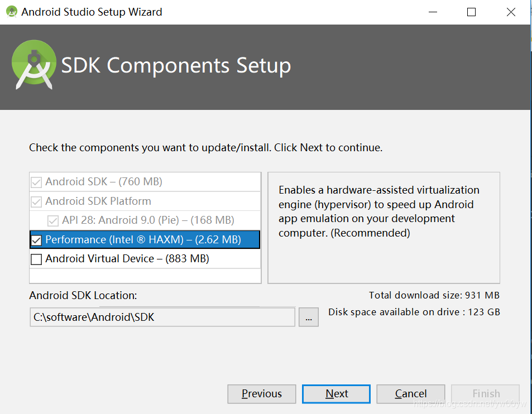Screen dimensions: 532x414
Task: Minimize the Setup Wizard window
Action: [x=433, y=12]
